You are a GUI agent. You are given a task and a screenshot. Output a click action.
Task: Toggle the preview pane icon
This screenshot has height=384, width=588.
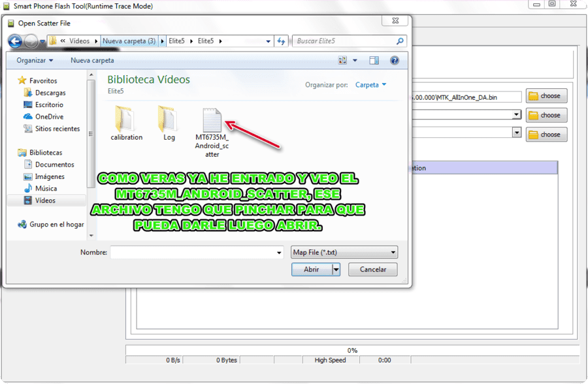point(374,60)
